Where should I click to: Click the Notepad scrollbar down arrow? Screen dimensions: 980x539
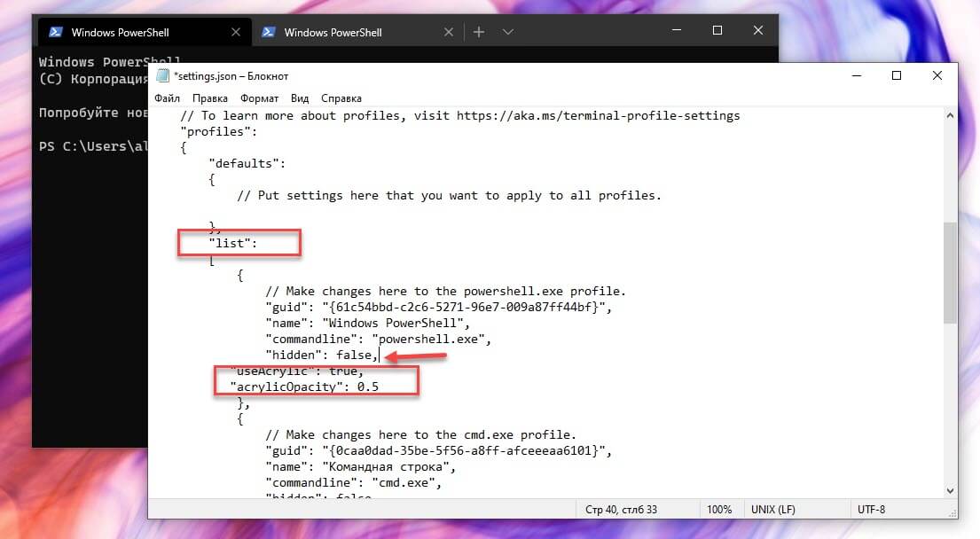click(x=950, y=491)
